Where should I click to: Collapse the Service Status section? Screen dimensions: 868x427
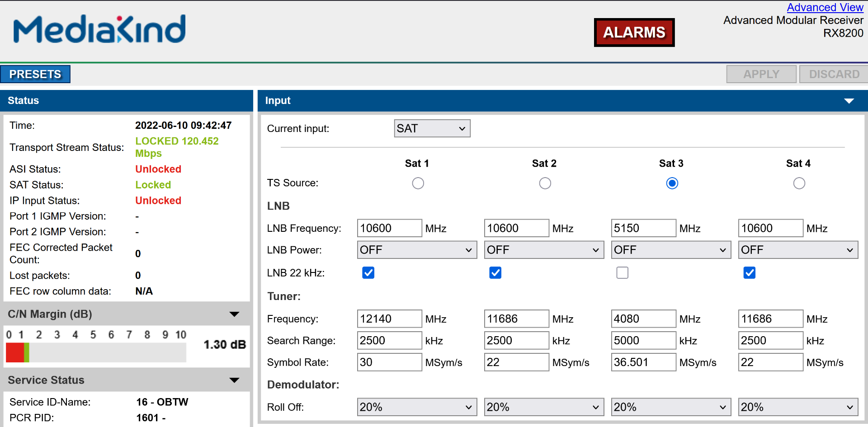point(234,380)
